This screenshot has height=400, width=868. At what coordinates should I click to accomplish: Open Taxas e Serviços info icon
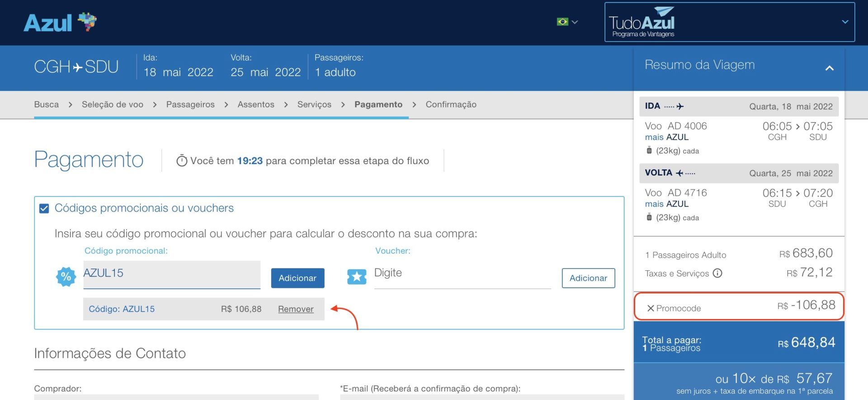click(717, 273)
